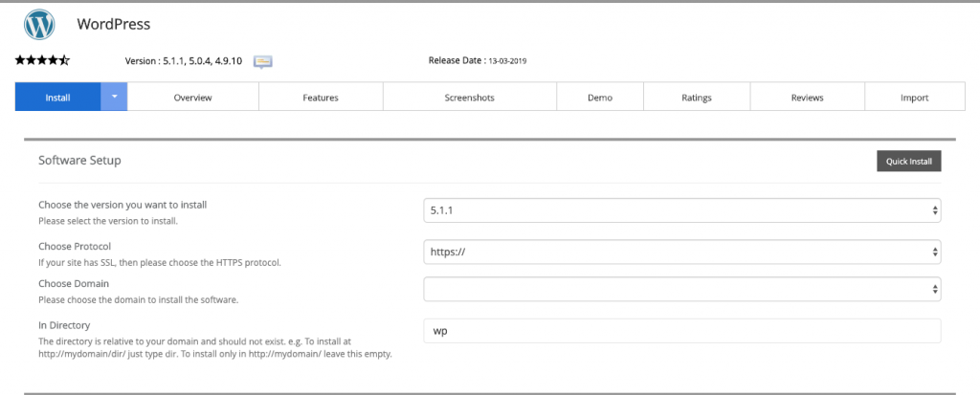This screenshot has width=980, height=395.
Task: Click the 'Please select the version to install.' hint
Action: tap(108, 221)
